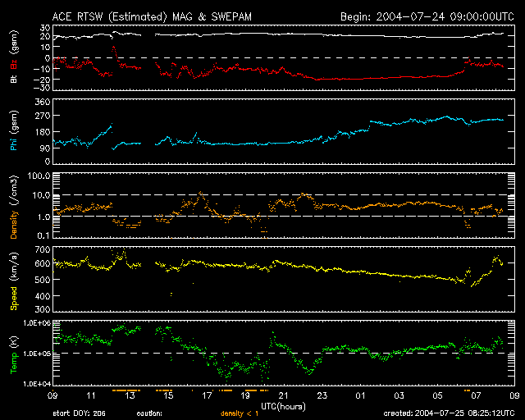Click the 'UTC(hours)' x-axis title
Image resolution: width=525 pixels, height=420 pixels.
(x=283, y=407)
